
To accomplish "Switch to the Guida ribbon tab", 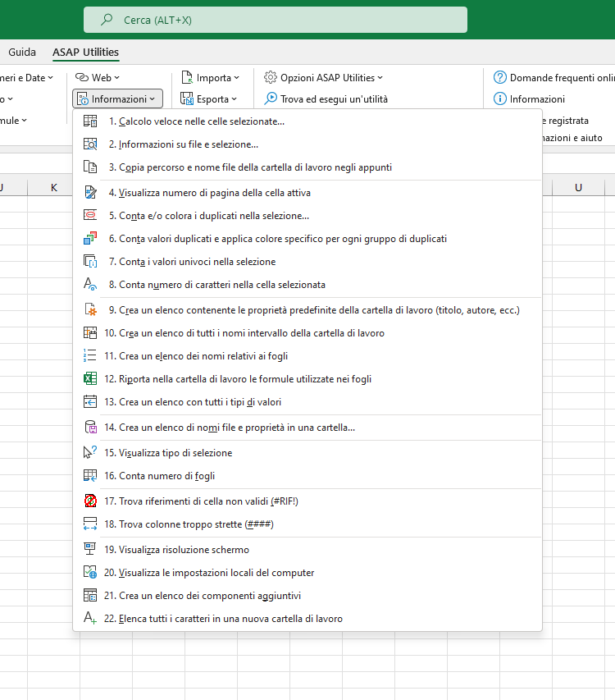I will click(22, 52).
